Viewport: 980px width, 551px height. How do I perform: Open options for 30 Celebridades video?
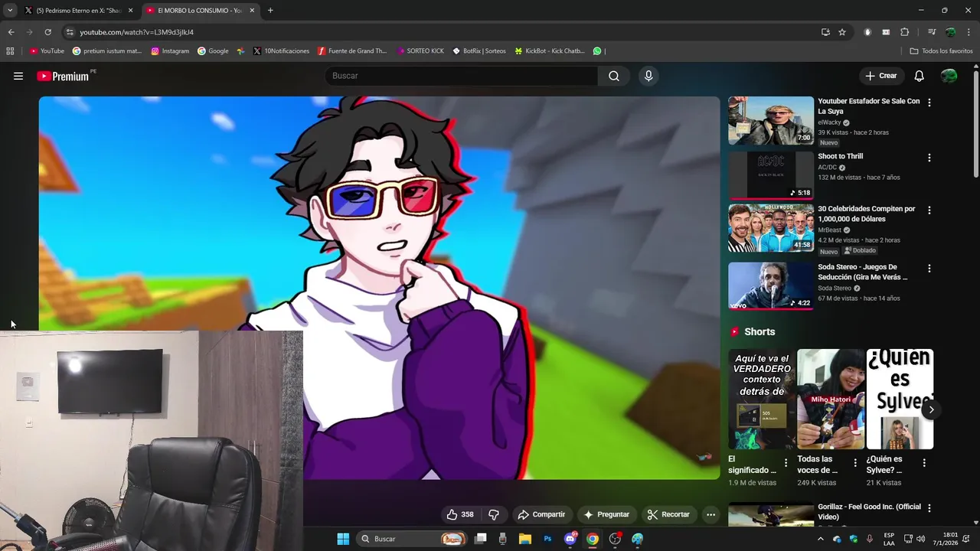coord(929,210)
